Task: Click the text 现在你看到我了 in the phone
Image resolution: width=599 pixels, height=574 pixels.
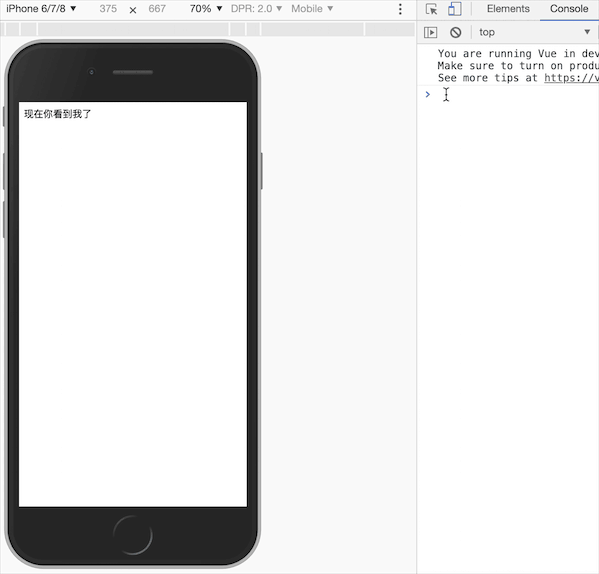Action: tap(58, 114)
